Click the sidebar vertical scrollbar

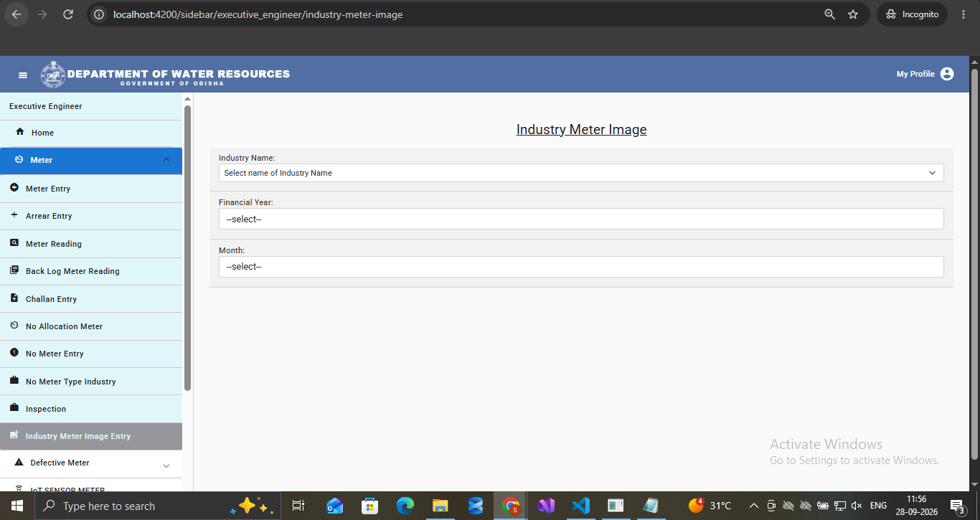(187, 247)
